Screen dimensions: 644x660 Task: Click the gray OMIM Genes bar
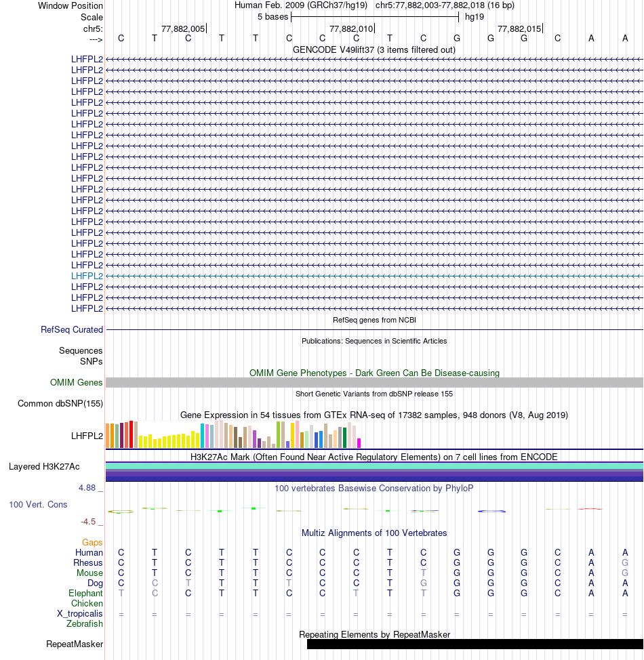[374, 382]
